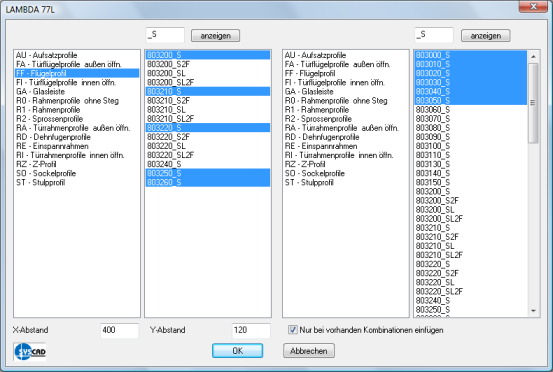
Task: Click the left 'anzeigen' button
Action: [215, 36]
